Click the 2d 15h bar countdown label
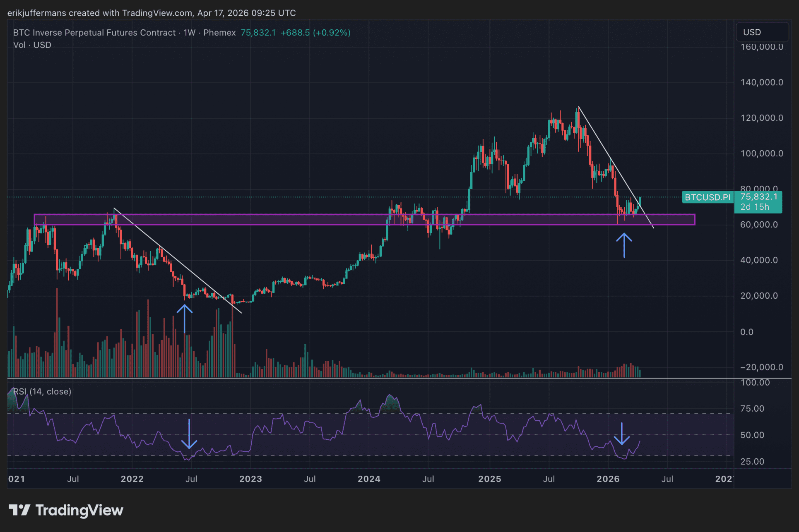Screen dimensions: 799x532 click(x=755, y=207)
